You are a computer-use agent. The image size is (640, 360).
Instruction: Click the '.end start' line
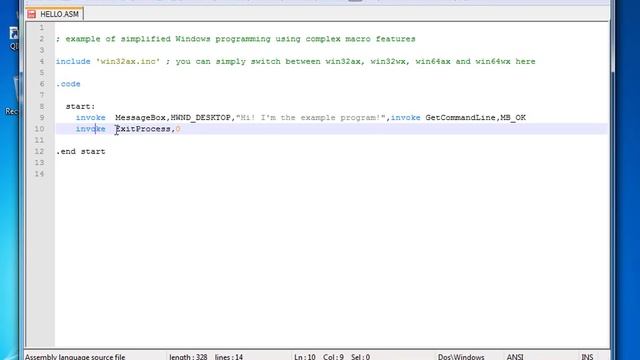(x=81, y=151)
